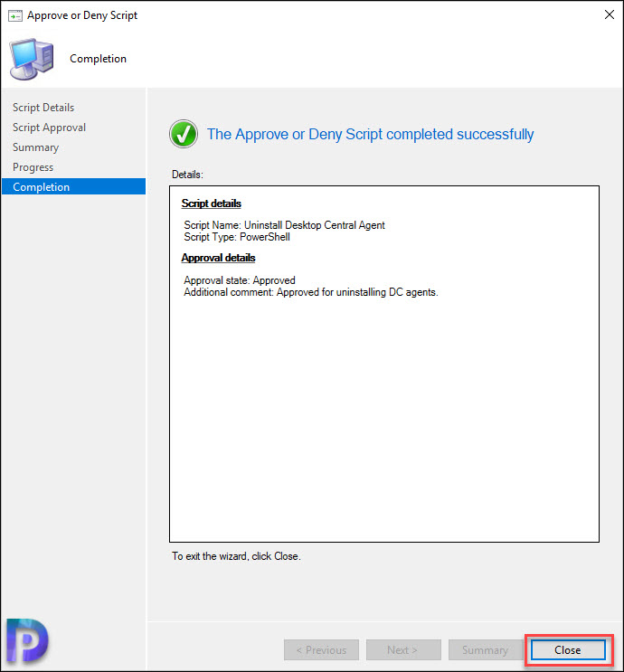Click the computer wizard icon in header

(32, 59)
